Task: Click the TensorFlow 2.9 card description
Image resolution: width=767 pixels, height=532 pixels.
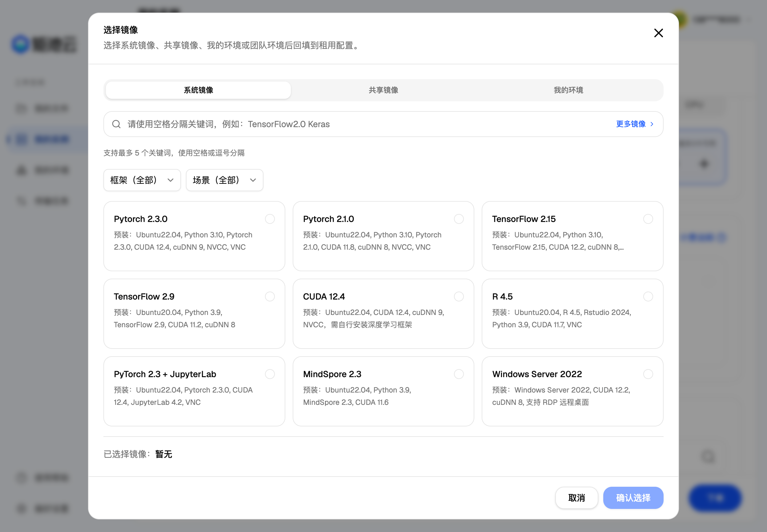Action: tap(175, 318)
